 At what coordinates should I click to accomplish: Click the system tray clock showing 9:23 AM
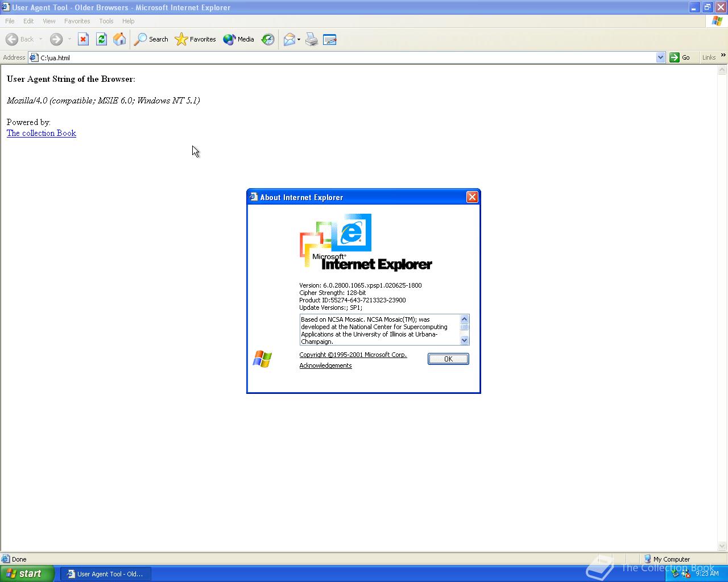click(707, 573)
